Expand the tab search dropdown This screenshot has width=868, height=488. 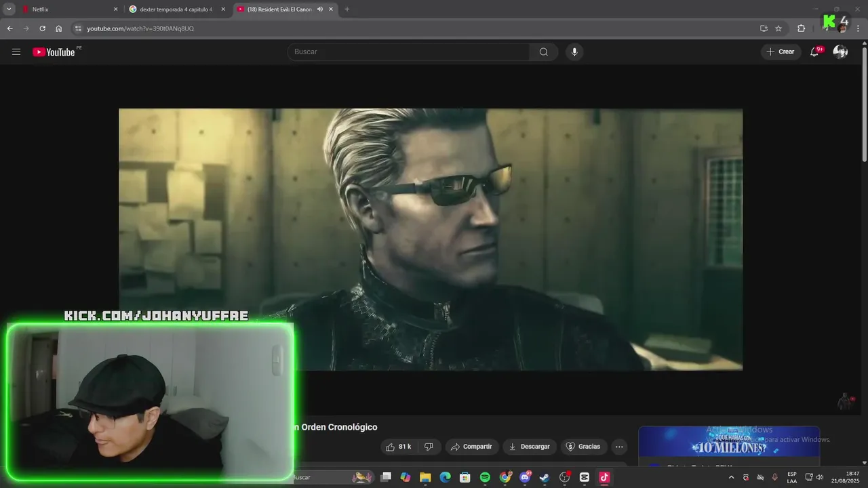pos(9,9)
